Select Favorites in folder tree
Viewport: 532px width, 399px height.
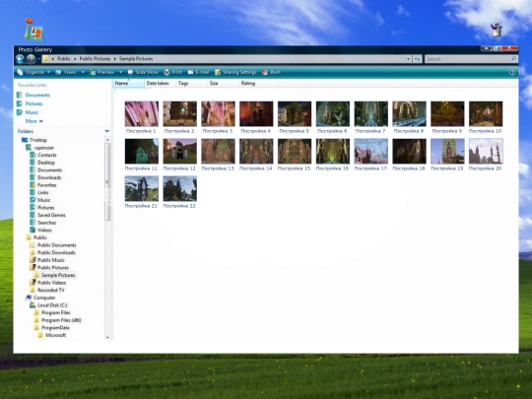tap(43, 185)
